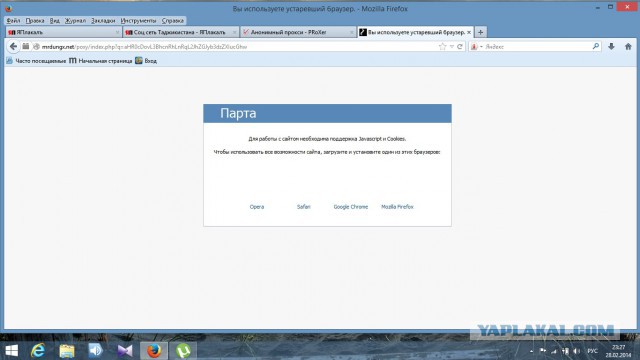Viewport: 640px width, 360px height.
Task: Switch to Firefox in taskbar
Action: pyautogui.click(x=154, y=351)
